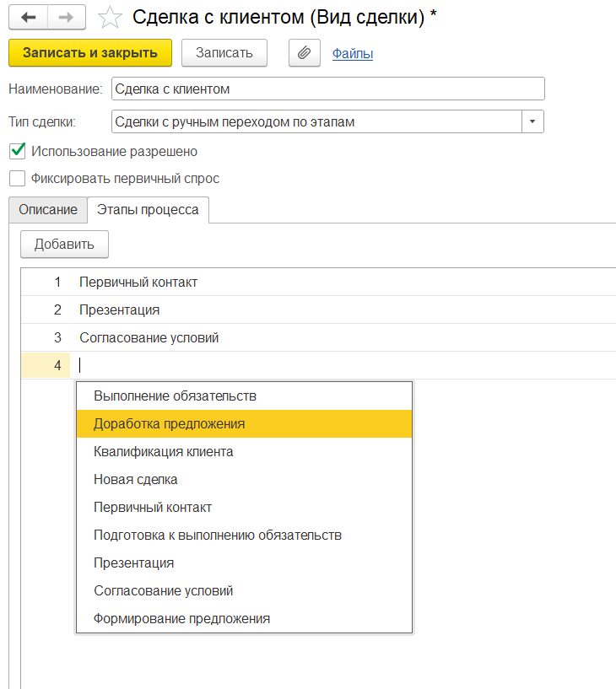Click the Записать button

pyautogui.click(x=224, y=53)
